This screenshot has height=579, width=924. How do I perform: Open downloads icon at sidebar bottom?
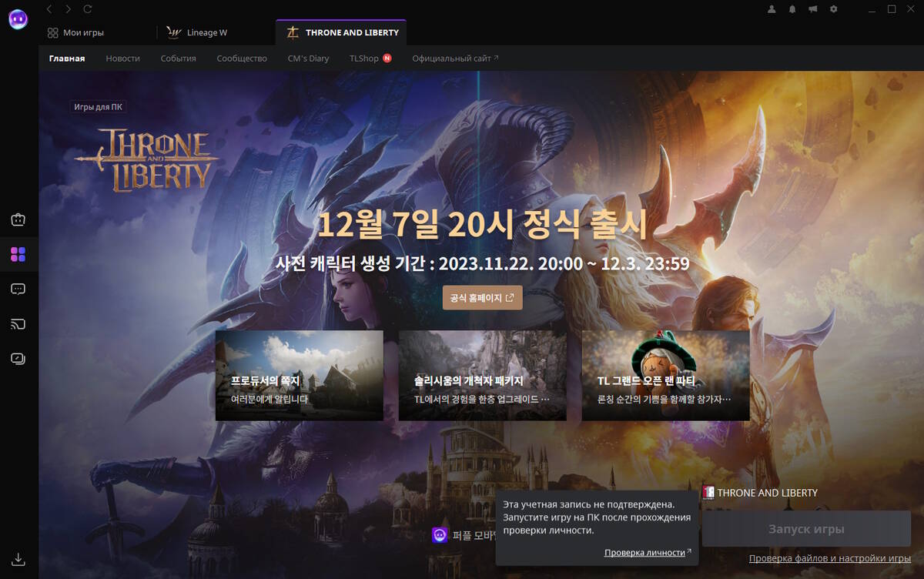click(x=18, y=558)
